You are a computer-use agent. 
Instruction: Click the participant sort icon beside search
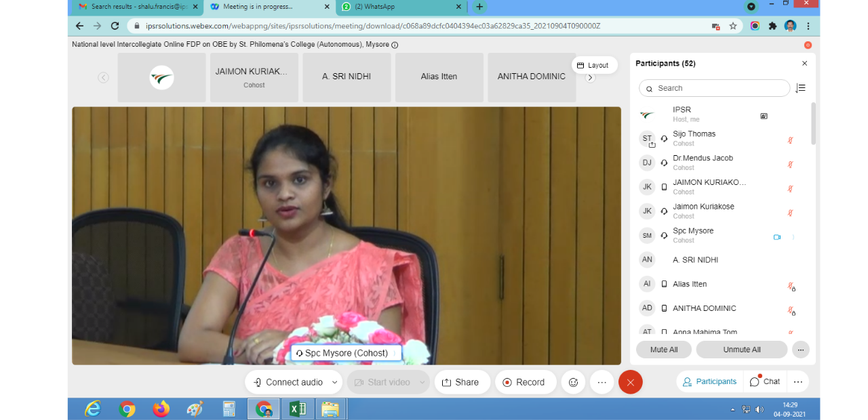[x=801, y=88]
